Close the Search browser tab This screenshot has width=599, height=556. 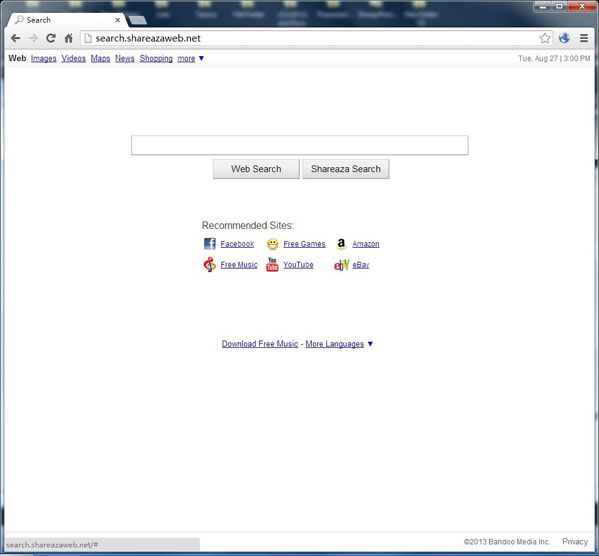(x=118, y=20)
